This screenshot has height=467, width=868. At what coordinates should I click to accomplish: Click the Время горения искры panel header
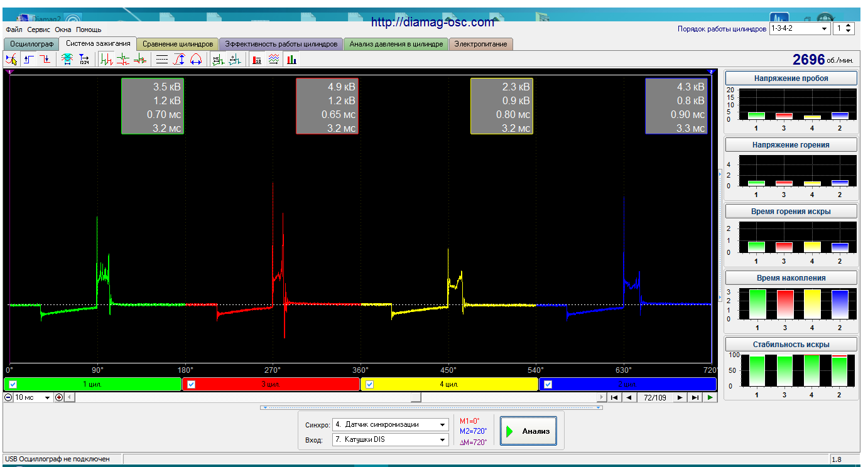click(791, 212)
